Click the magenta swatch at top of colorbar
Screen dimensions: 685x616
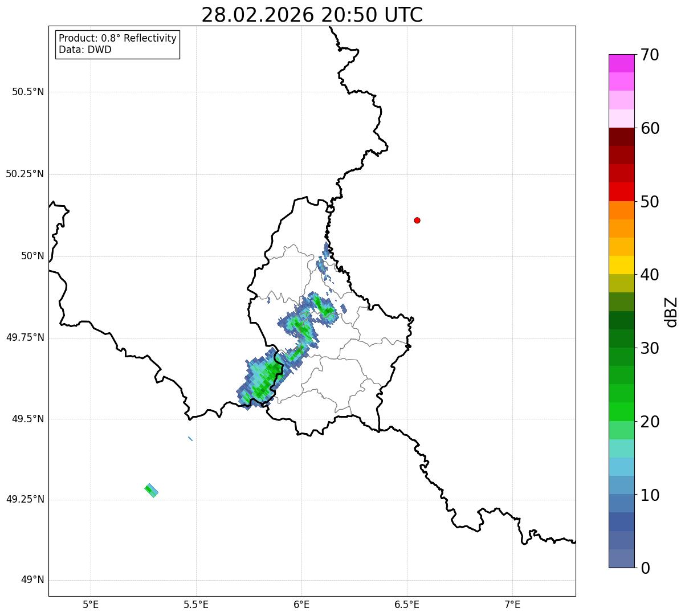coord(621,64)
